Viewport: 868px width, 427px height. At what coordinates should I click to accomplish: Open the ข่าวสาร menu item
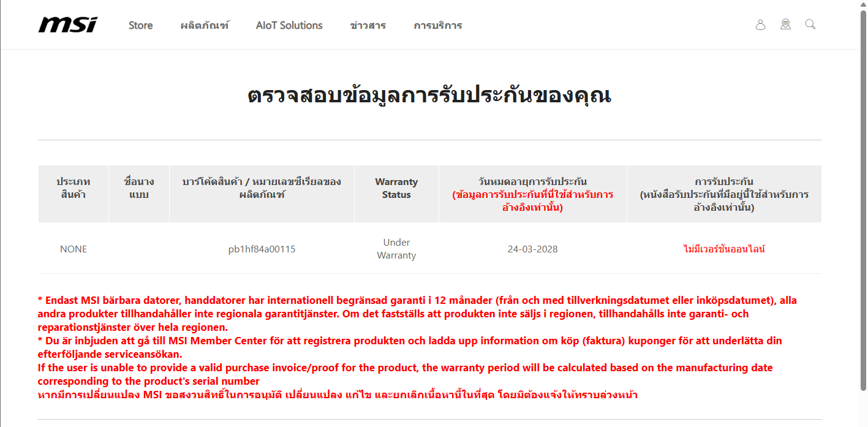point(368,25)
